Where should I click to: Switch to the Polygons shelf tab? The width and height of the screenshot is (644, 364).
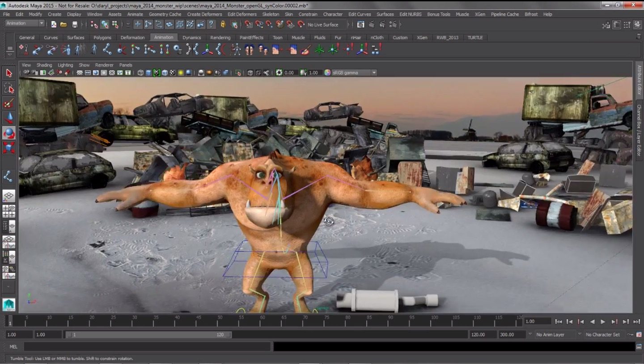tap(102, 38)
